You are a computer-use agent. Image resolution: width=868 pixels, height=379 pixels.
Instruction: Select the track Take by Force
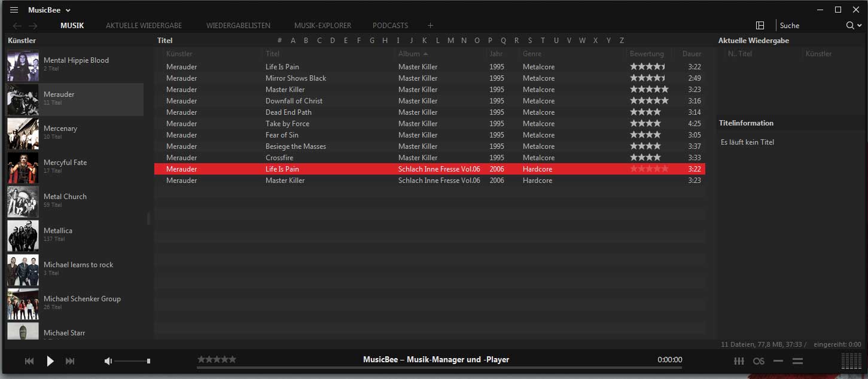pos(430,124)
